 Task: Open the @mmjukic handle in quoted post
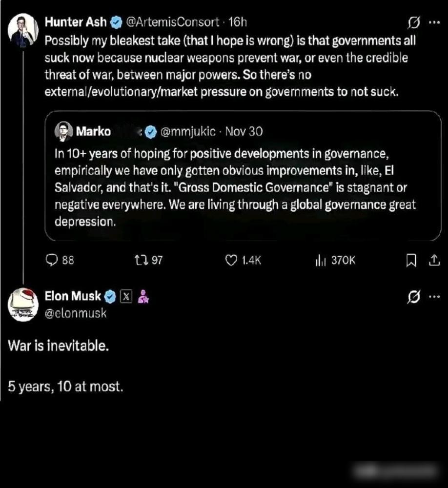187,131
